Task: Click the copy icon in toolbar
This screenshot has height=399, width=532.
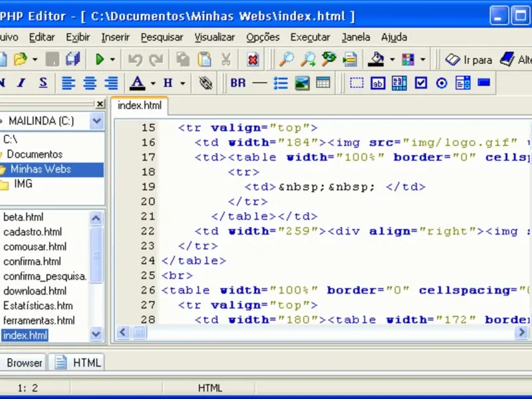Action: point(184,59)
